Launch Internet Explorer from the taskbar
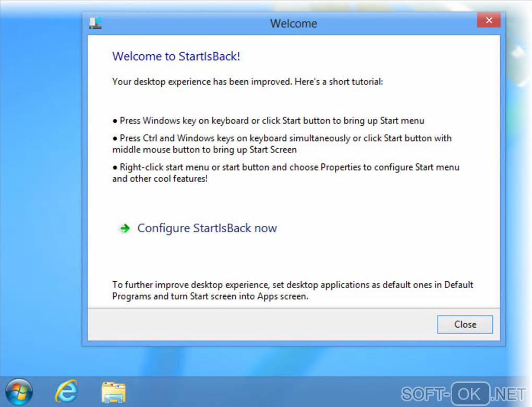The height and width of the screenshot is (407, 532). pyautogui.click(x=67, y=391)
